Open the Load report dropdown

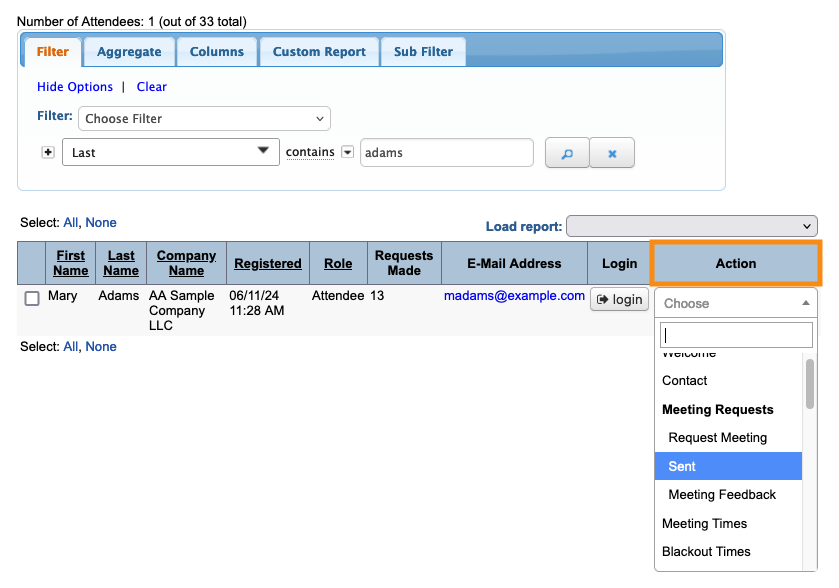(691, 226)
